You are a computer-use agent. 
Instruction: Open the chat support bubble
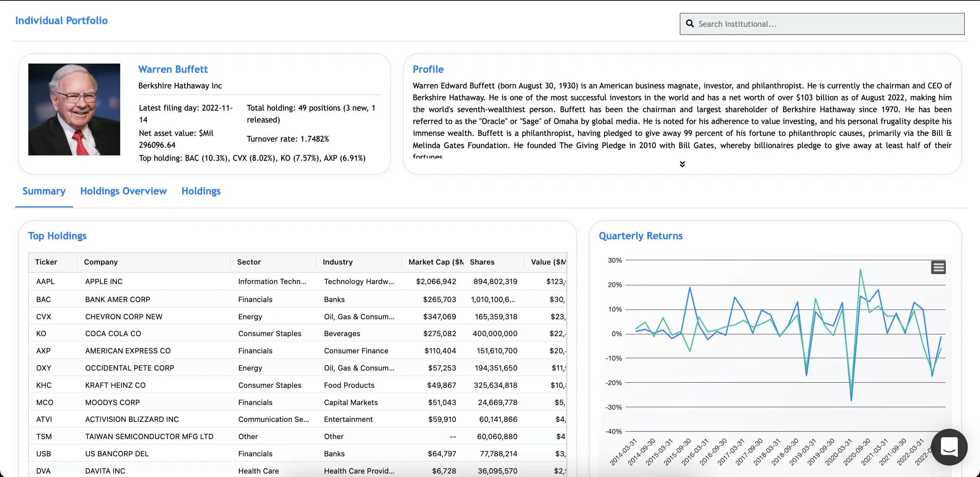pos(949,447)
